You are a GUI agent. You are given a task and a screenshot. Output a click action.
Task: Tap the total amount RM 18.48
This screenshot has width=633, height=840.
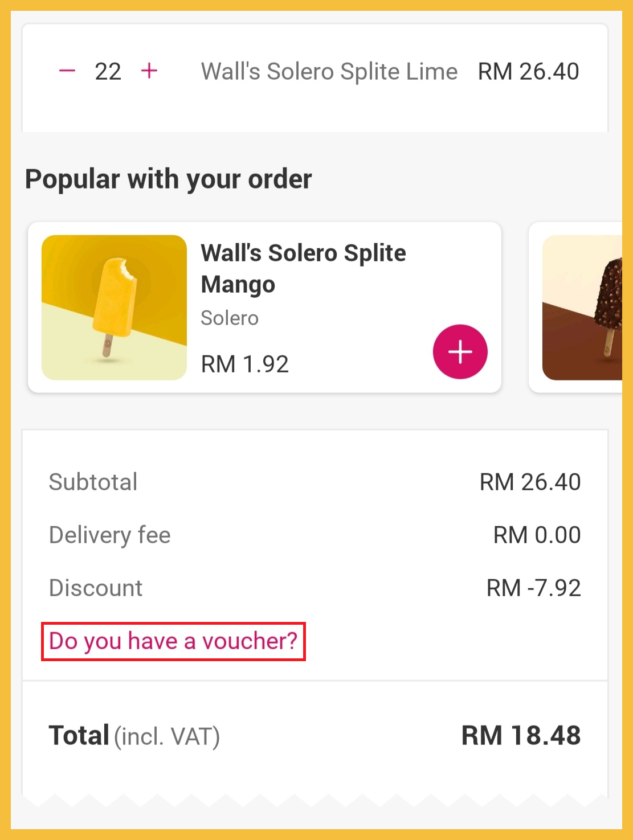(x=521, y=735)
